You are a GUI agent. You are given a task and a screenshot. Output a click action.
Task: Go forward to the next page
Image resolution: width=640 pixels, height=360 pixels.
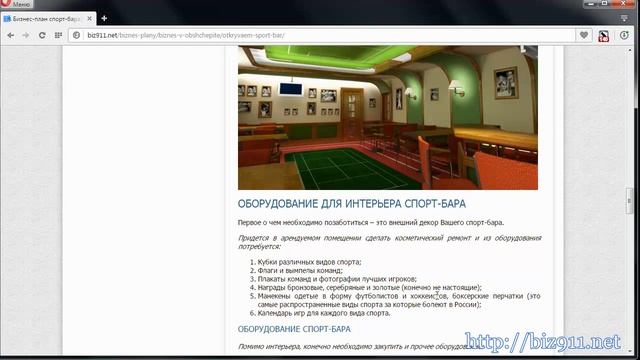[26, 36]
